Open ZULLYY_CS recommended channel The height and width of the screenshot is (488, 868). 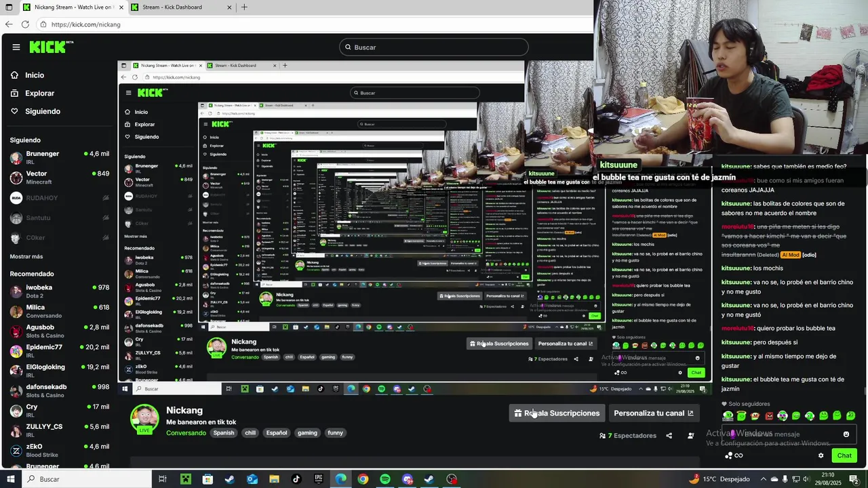pos(60,430)
